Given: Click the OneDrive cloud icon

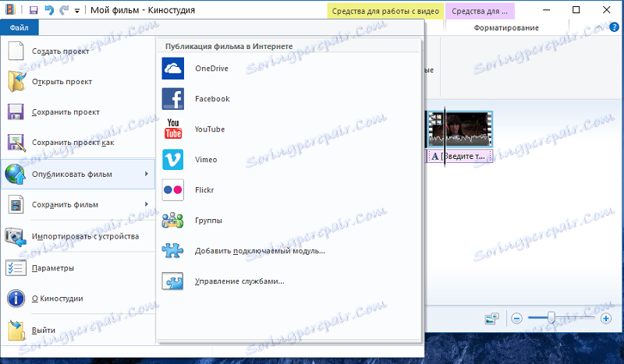Looking at the screenshot, I should (172, 69).
